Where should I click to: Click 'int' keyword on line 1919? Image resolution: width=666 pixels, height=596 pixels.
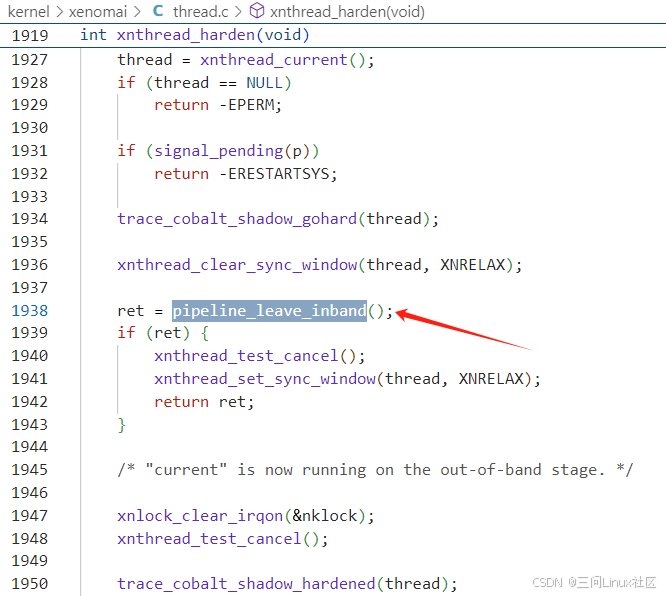click(93, 35)
